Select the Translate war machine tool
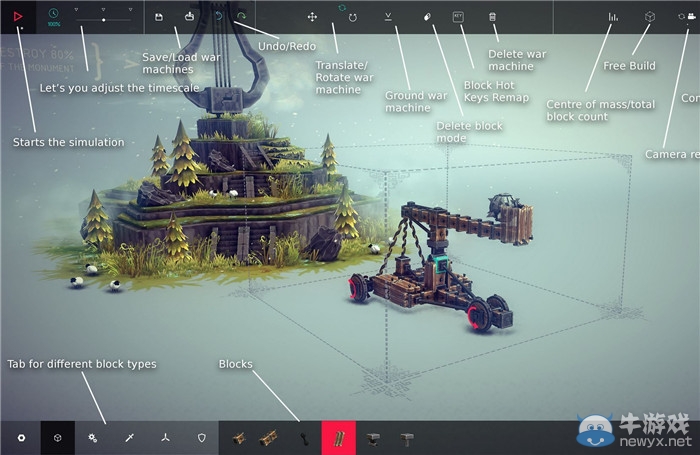This screenshot has height=455, width=700. (x=312, y=17)
